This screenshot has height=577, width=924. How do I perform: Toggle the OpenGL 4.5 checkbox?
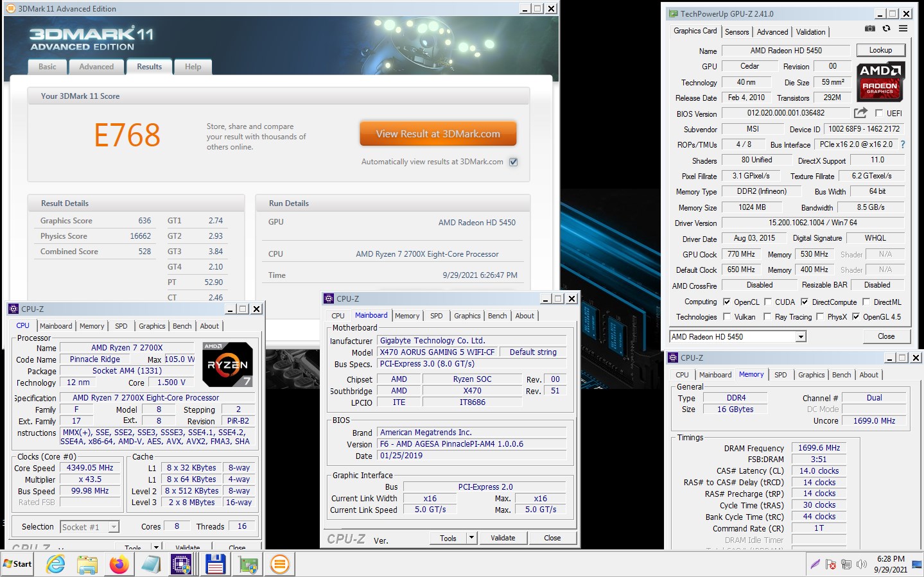[x=855, y=316]
